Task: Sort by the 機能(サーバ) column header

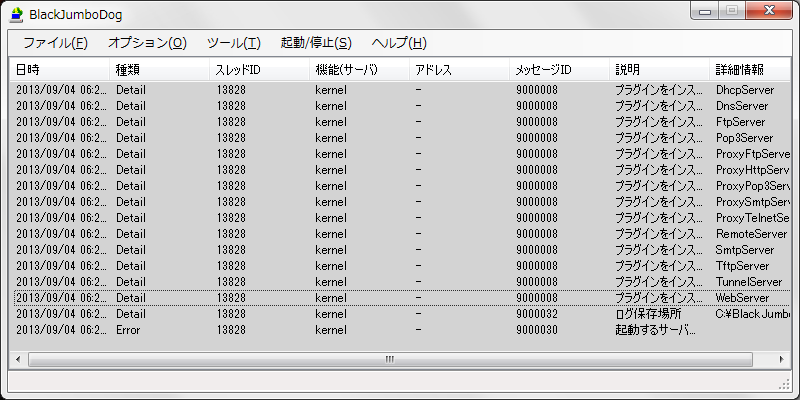Action: pyautogui.click(x=360, y=70)
